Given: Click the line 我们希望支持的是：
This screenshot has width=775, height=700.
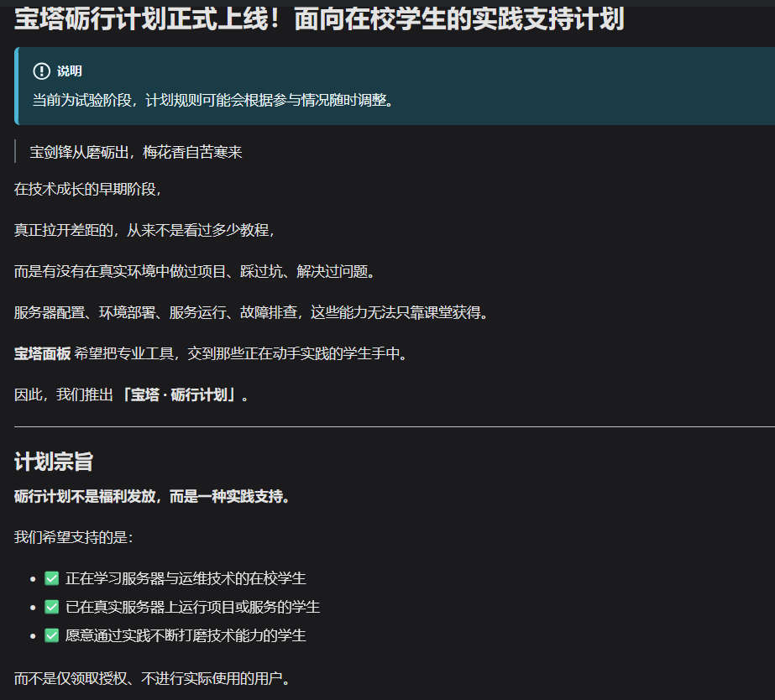Looking at the screenshot, I should 74,537.
